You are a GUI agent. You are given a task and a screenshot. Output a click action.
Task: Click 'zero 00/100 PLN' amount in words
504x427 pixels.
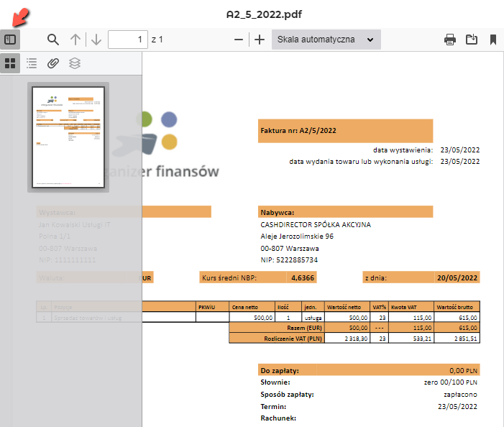(x=450, y=382)
